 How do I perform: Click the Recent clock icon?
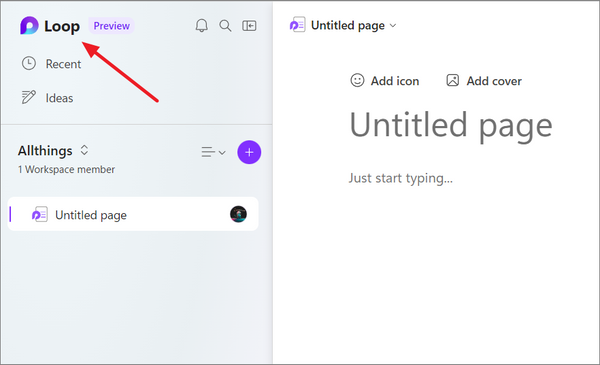(x=29, y=64)
